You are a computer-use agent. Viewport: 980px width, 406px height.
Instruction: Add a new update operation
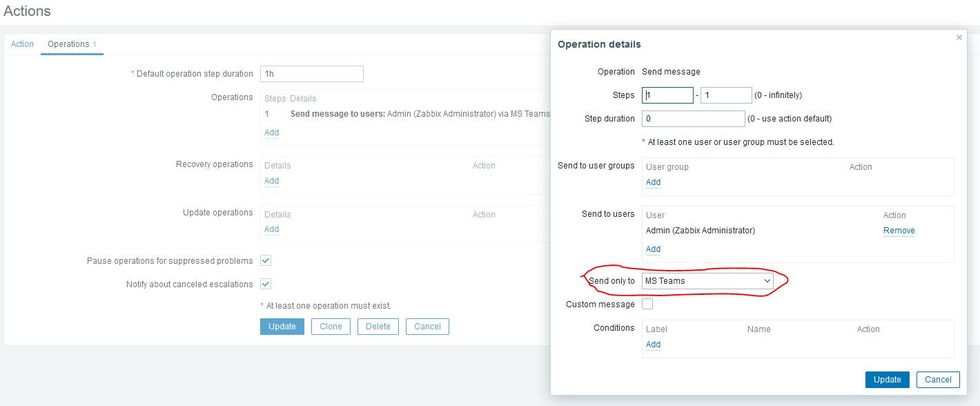271,229
